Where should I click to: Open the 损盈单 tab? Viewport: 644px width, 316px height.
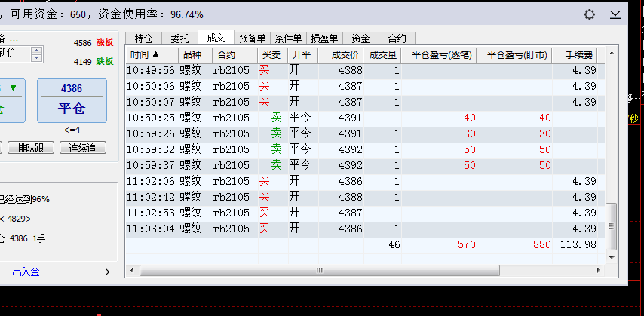(x=324, y=38)
